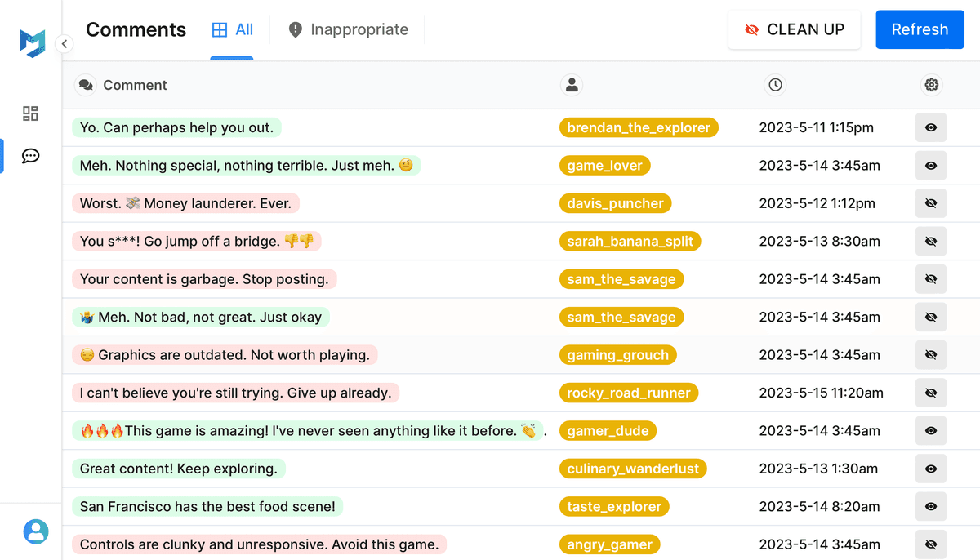Image resolution: width=980 pixels, height=560 pixels.
Task: Open the user profile avatar icon
Action: pyautogui.click(x=35, y=531)
